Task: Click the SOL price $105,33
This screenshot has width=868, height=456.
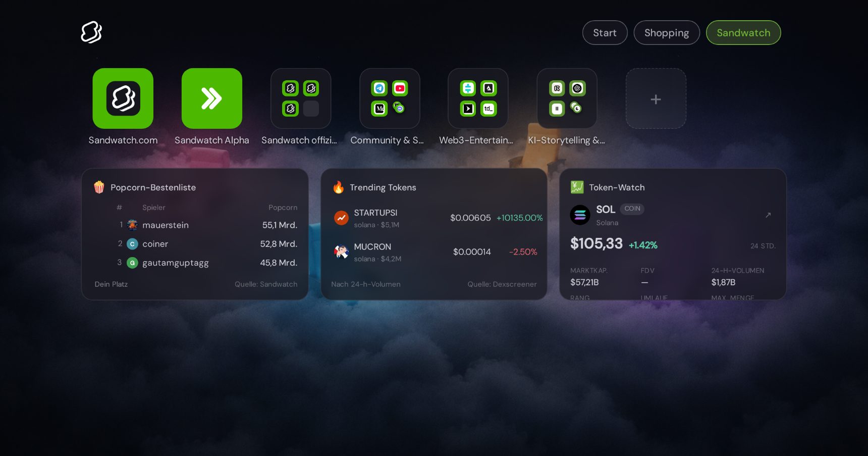Action: click(x=596, y=243)
